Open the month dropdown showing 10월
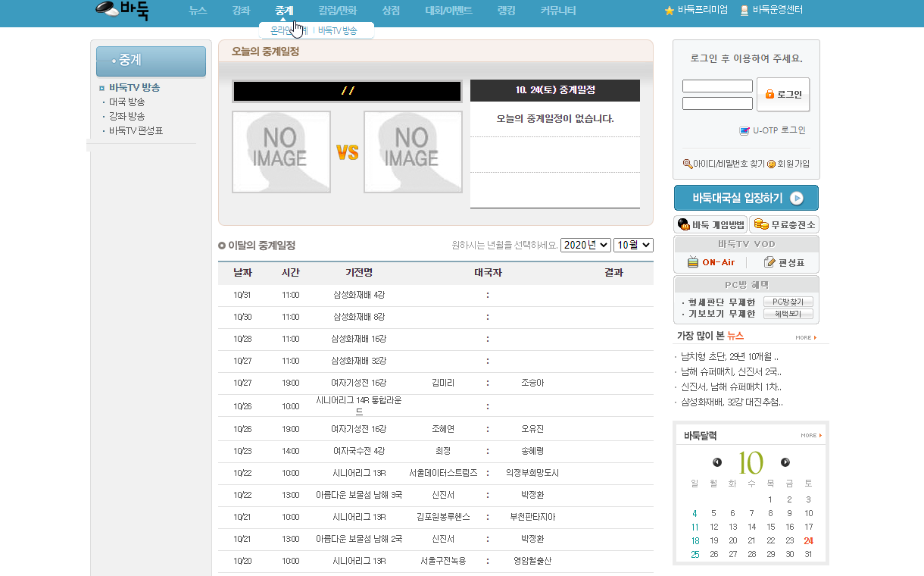 click(633, 245)
